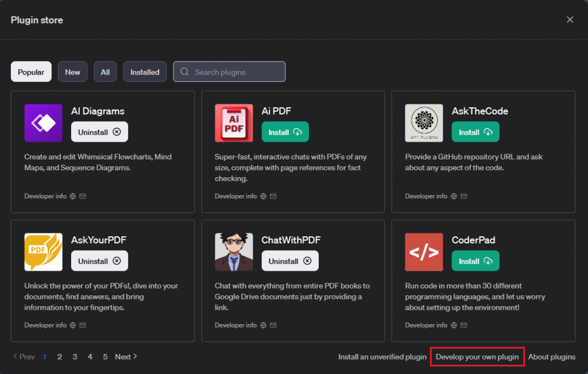Image resolution: width=588 pixels, height=374 pixels.
Task: Open AI Diagrams developer email icon
Action: (83, 196)
